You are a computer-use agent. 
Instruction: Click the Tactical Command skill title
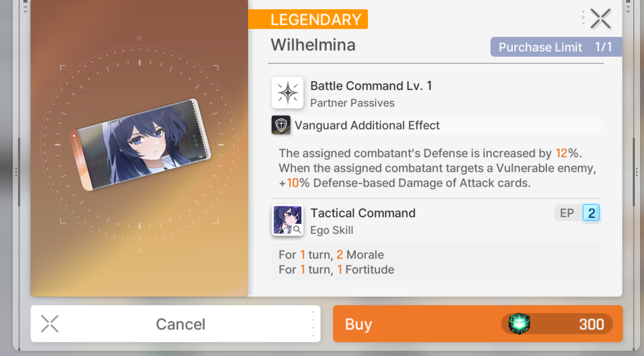363,213
